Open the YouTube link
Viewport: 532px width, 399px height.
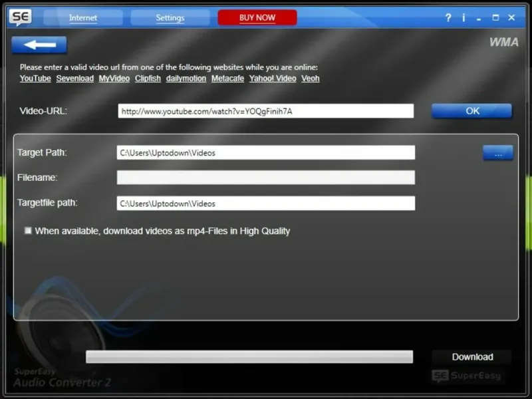(35, 78)
